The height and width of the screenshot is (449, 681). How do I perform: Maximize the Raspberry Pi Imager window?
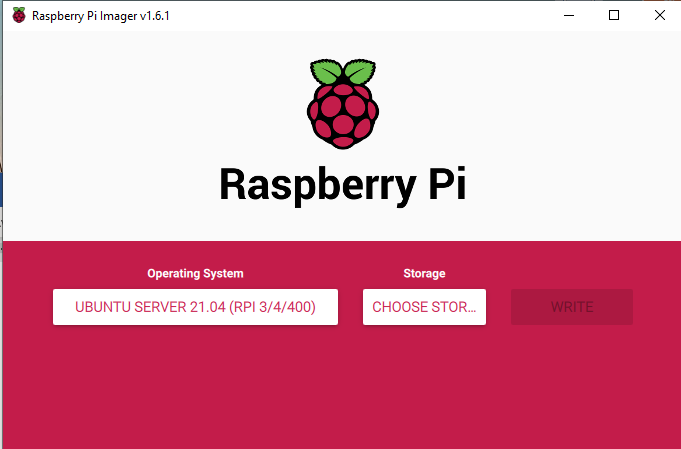pyautogui.click(x=614, y=16)
